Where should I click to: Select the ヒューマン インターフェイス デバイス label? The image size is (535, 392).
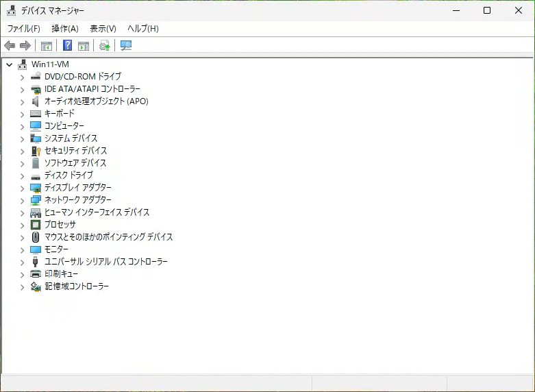[97, 212]
